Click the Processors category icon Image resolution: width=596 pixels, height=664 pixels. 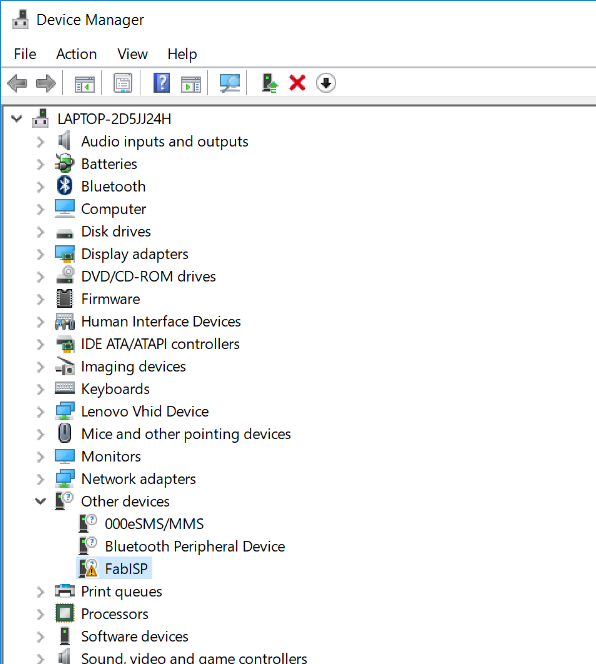(x=65, y=613)
